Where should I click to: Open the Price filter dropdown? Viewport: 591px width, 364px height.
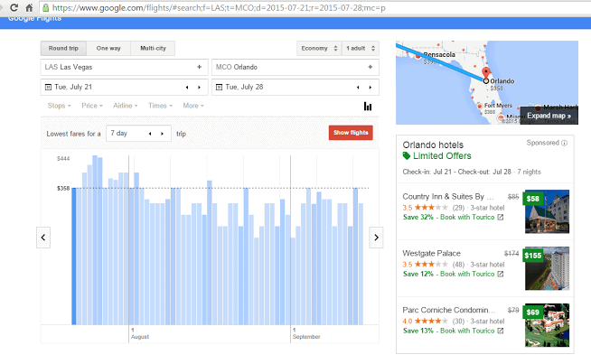coord(92,106)
